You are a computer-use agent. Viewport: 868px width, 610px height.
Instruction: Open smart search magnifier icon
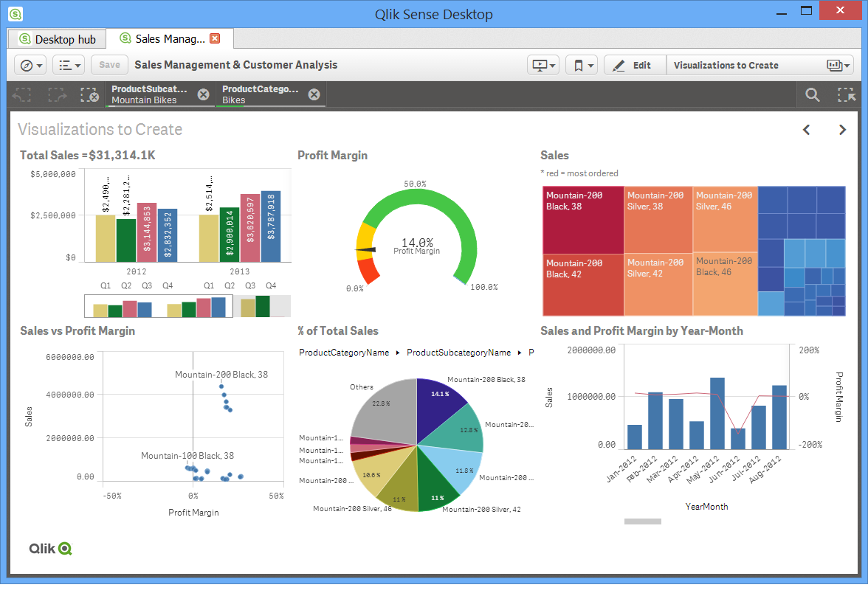coord(813,95)
